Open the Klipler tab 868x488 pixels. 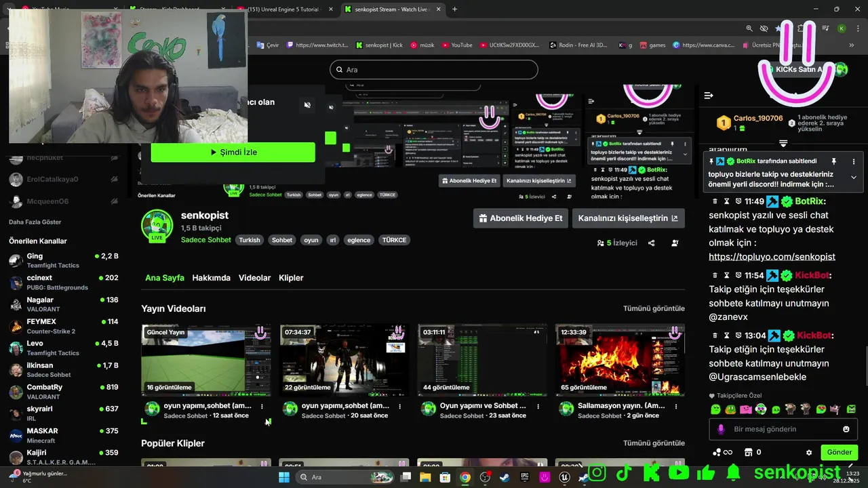pos(291,278)
